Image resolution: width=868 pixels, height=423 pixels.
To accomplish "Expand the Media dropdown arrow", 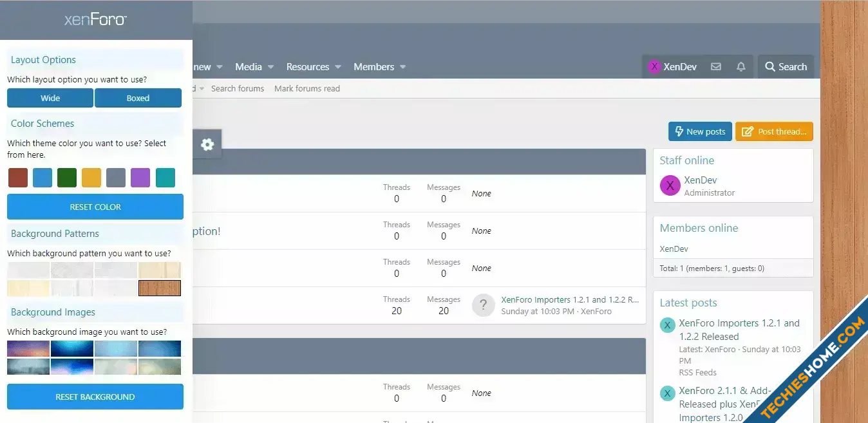I will 271,67.
